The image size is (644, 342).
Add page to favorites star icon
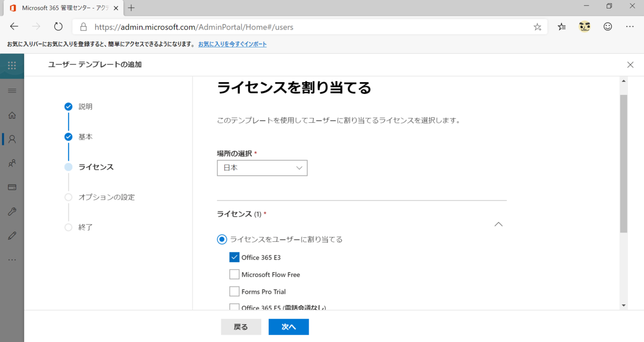click(537, 27)
